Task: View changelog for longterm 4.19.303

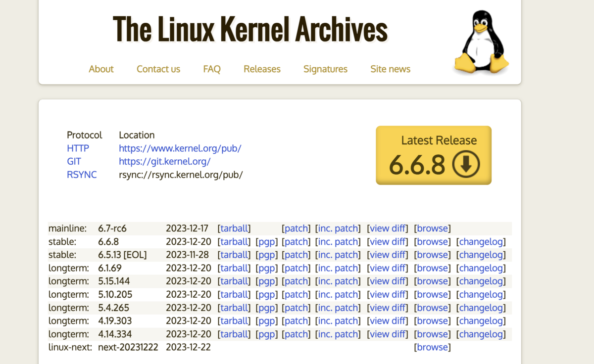Action: pyautogui.click(x=481, y=320)
